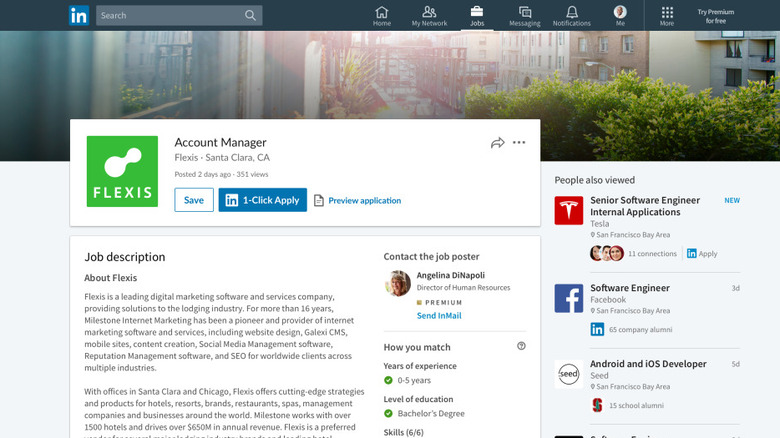Click the Preview application document icon

(319, 201)
